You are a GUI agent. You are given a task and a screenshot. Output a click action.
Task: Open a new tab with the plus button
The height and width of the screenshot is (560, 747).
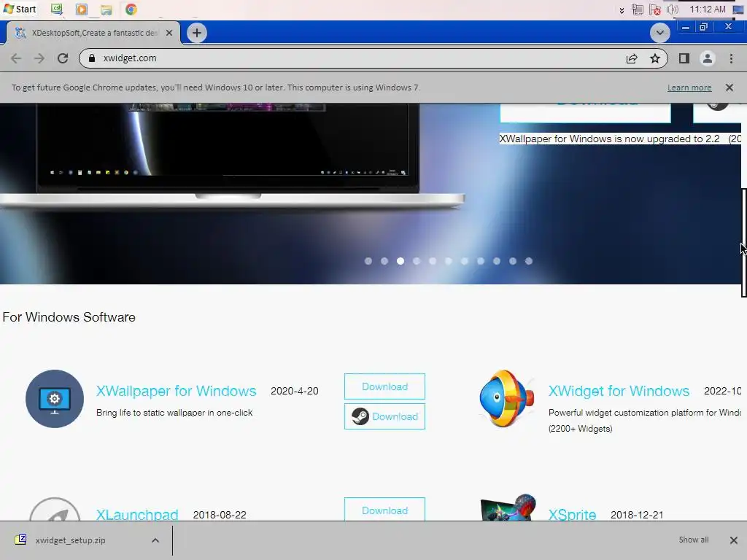coord(197,33)
